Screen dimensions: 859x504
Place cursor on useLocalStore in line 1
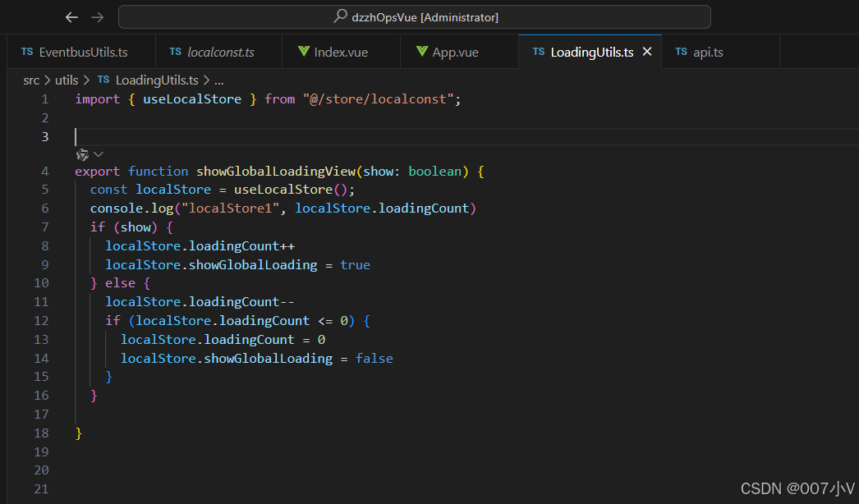[x=192, y=99]
